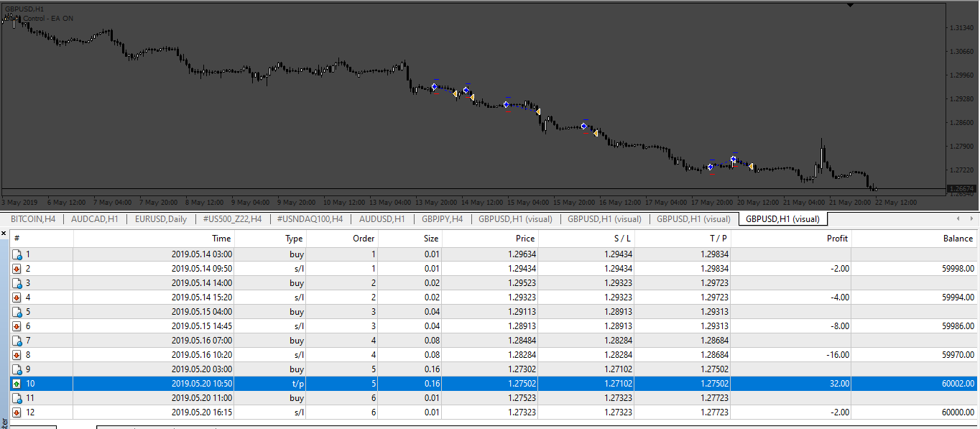The width and height of the screenshot is (980, 429).
Task: Click T/P value 1.27723 in row 11
Action: pyautogui.click(x=713, y=398)
